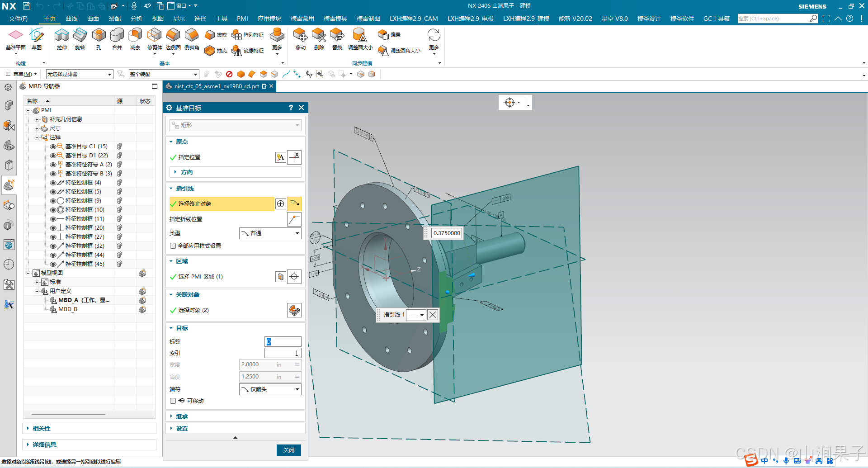868x468 pixels.
Task: Click the 调整面大小 resize face icon
Action: pyautogui.click(x=360, y=35)
